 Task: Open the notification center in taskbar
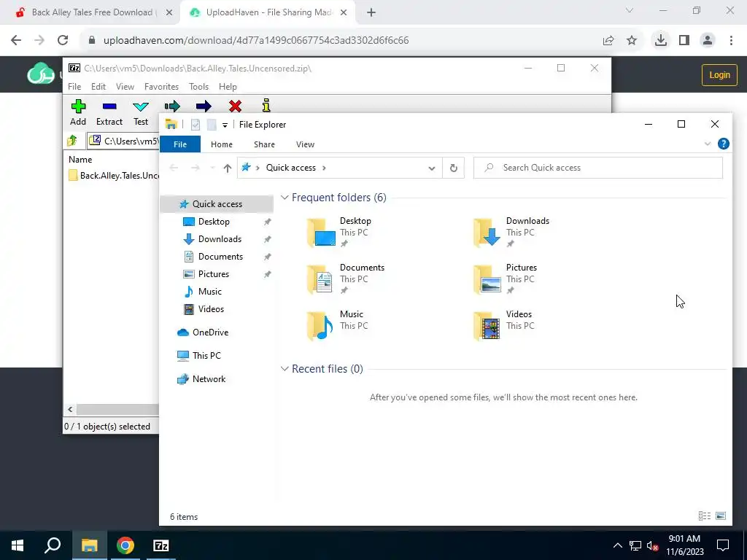(x=723, y=545)
